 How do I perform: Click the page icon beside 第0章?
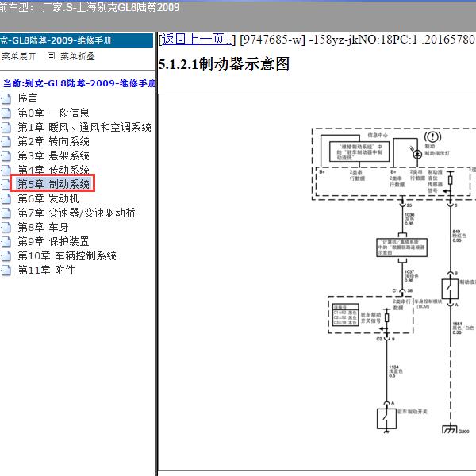click(x=6, y=113)
